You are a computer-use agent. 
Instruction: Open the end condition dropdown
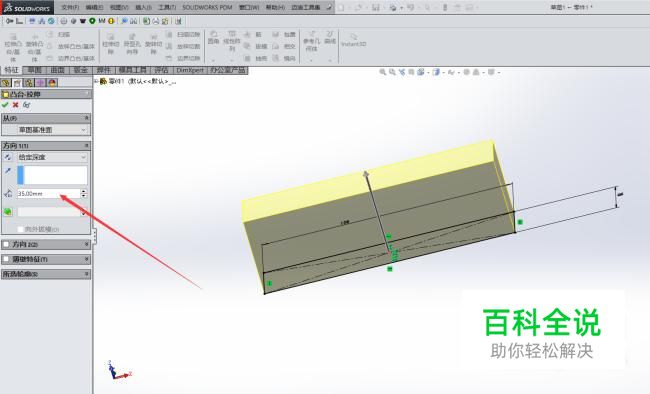[x=52, y=157]
